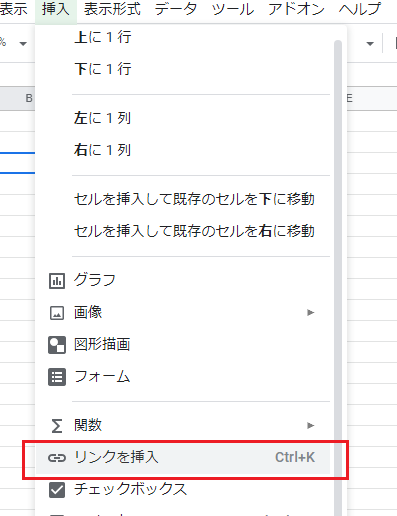
Task: Open the toolbar dropdown arrow at right
Action: (x=370, y=44)
